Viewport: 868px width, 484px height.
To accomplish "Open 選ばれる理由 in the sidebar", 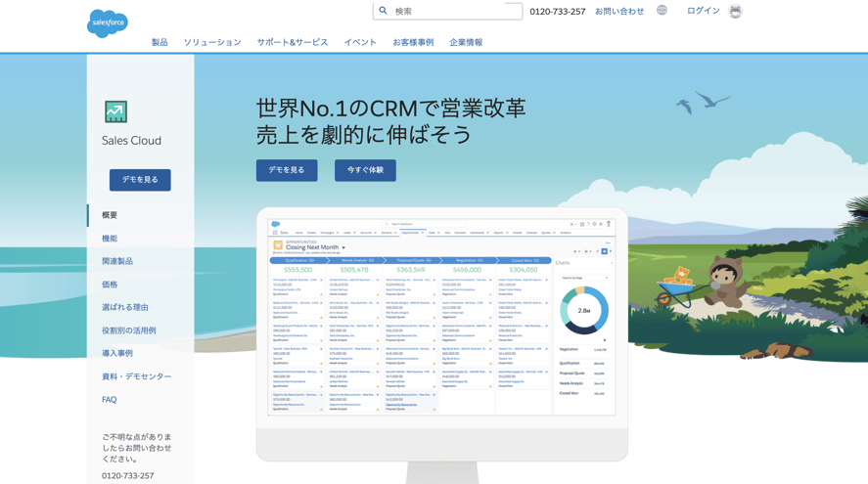I will click(125, 307).
